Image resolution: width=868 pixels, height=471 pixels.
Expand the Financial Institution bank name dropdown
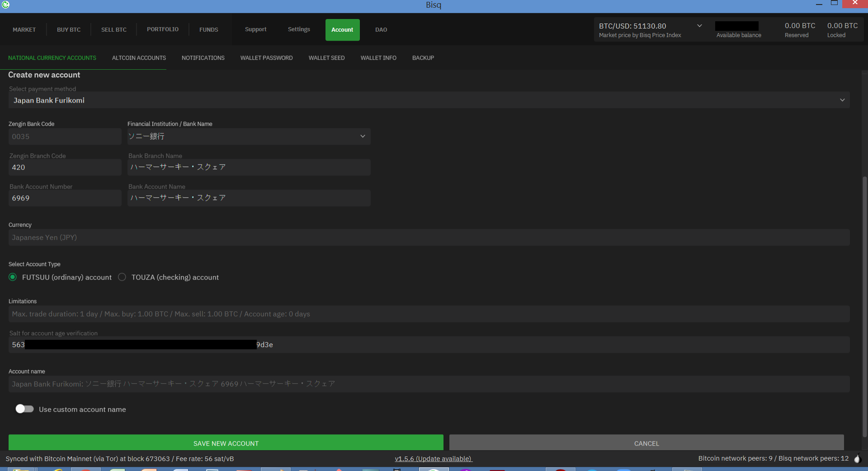coord(249,136)
